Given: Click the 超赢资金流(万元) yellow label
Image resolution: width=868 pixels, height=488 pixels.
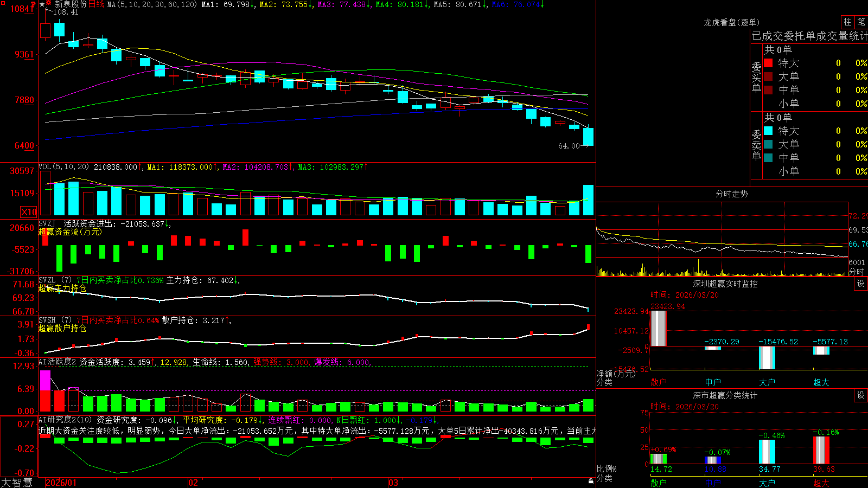Looking at the screenshot, I should [x=70, y=232].
